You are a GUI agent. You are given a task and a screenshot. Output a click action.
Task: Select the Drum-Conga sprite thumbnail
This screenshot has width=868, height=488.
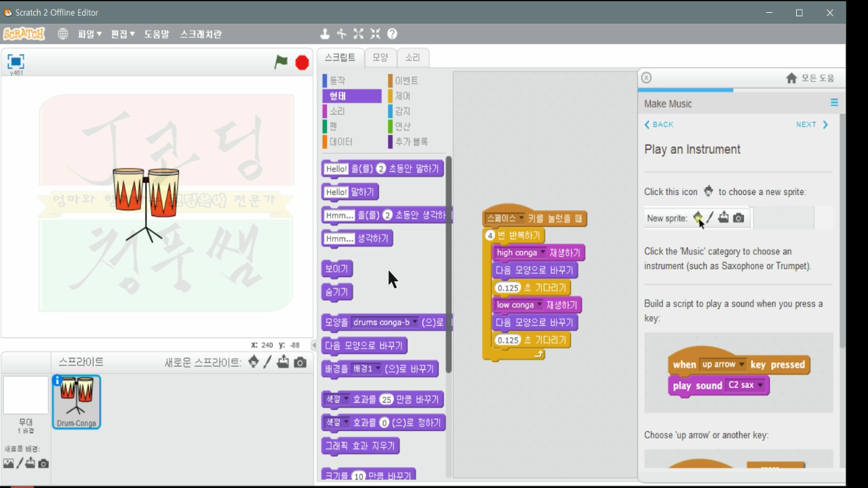[x=76, y=401]
